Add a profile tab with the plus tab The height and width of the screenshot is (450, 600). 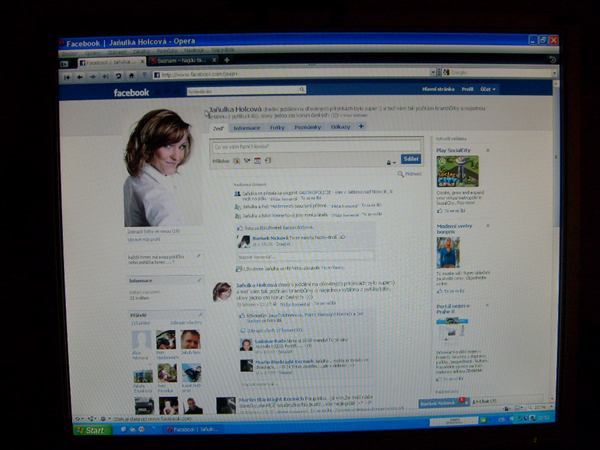[x=361, y=127]
